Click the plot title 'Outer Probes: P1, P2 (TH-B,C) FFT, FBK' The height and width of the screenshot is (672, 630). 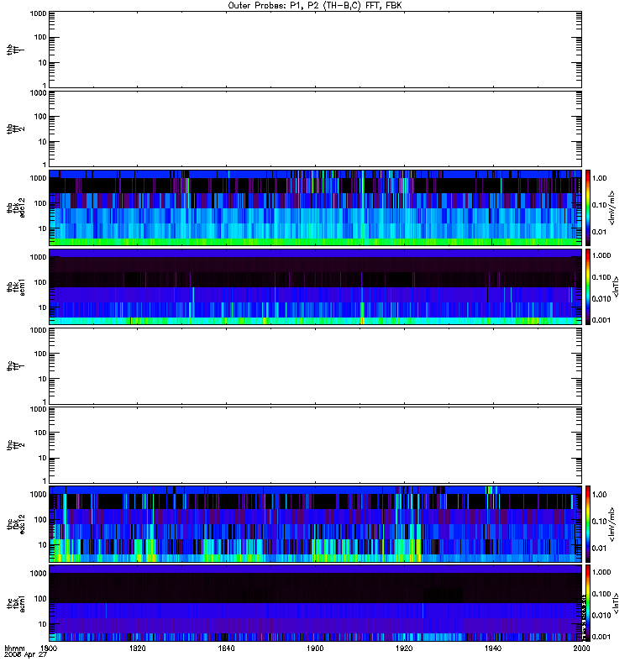click(315, 6)
